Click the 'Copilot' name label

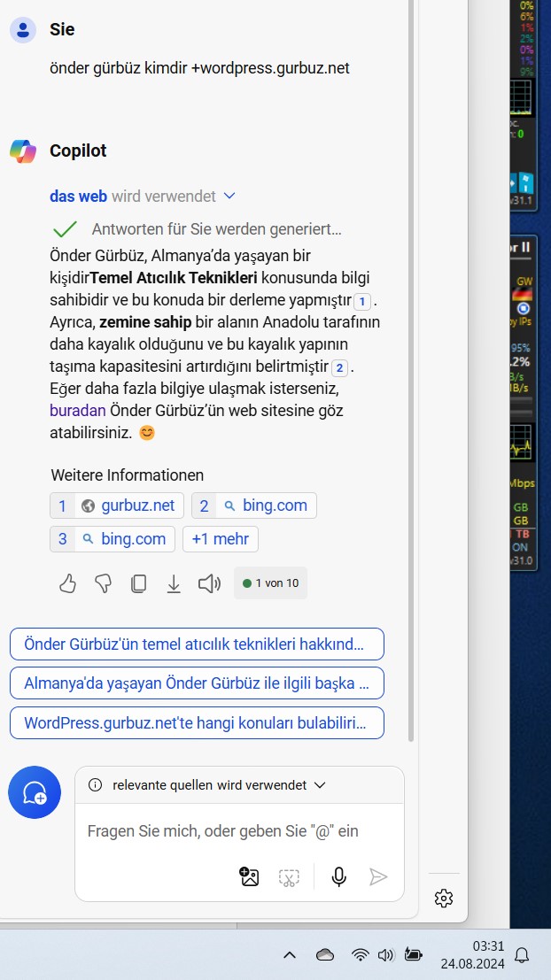(x=78, y=151)
